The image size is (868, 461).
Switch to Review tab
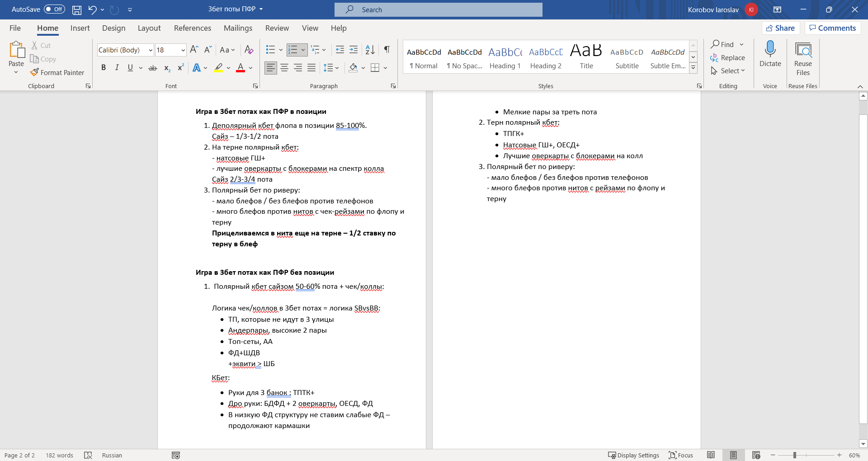coord(277,28)
